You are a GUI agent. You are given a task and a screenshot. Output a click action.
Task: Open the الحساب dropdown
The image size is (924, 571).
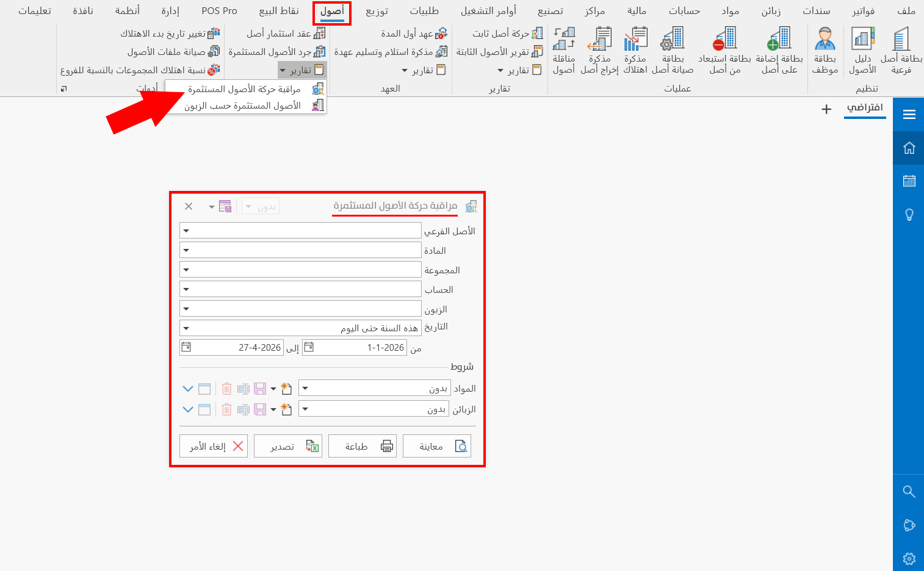tap(186, 289)
